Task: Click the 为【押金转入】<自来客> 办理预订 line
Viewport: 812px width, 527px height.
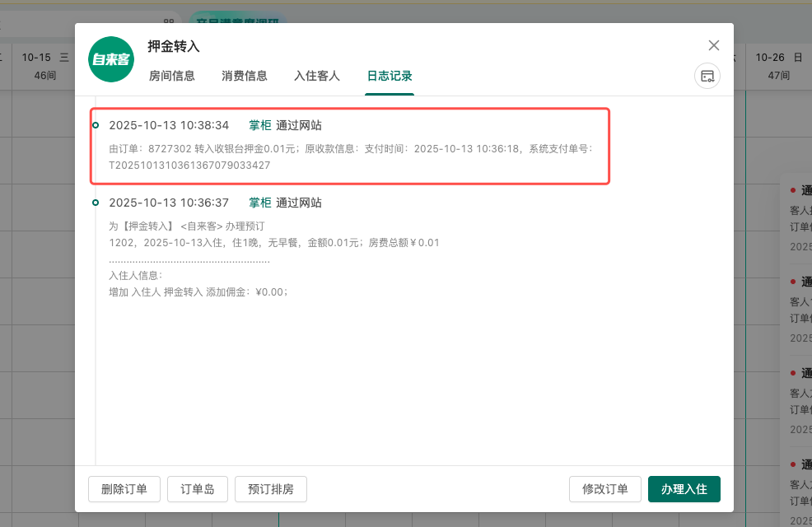Action: point(186,226)
